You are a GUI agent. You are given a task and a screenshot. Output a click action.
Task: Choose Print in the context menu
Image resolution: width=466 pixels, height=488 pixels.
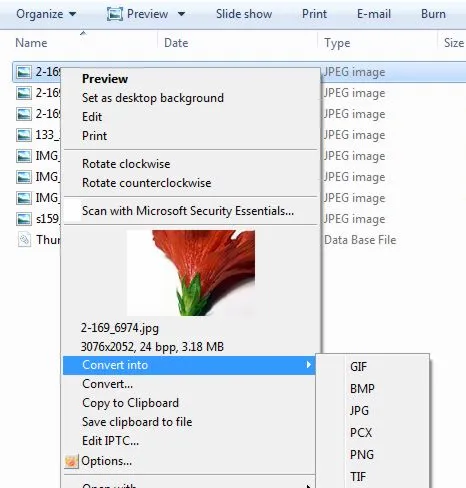(94, 136)
